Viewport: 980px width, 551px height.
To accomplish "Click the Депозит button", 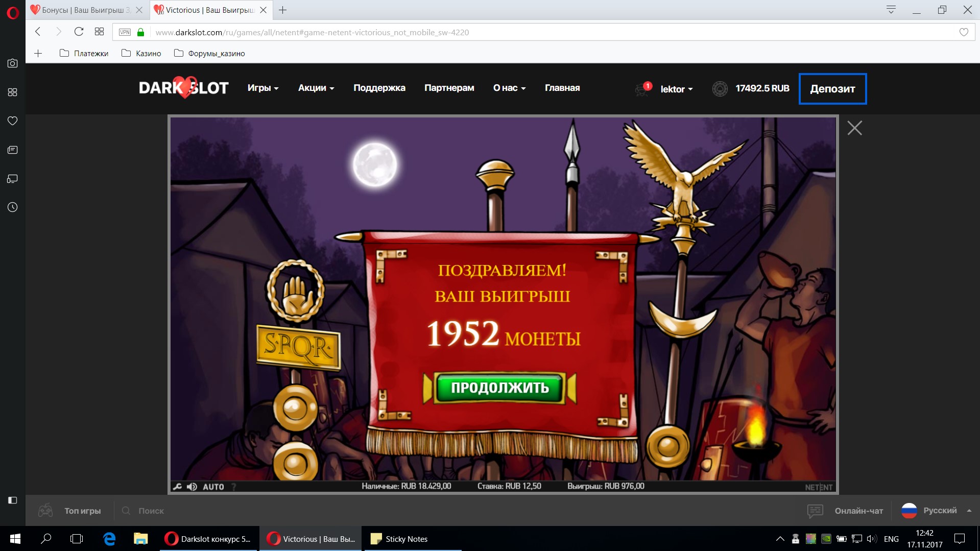I will tap(833, 89).
